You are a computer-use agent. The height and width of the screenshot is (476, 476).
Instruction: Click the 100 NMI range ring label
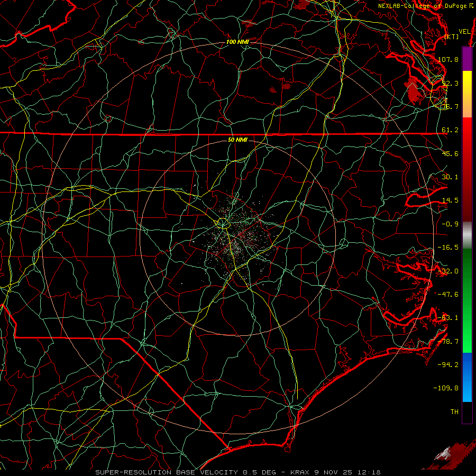point(237,42)
